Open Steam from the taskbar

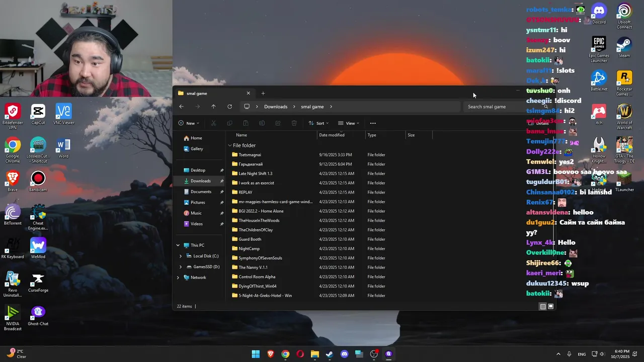[329, 354]
